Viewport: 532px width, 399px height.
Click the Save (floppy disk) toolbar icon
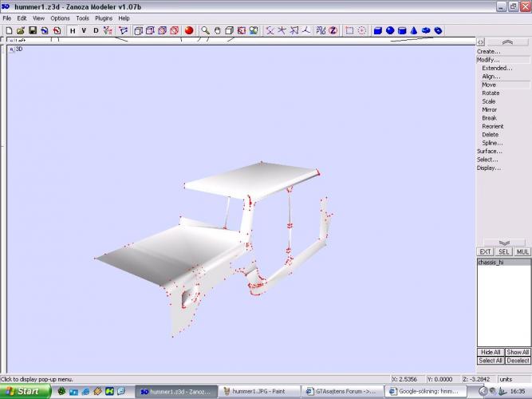click(33, 30)
